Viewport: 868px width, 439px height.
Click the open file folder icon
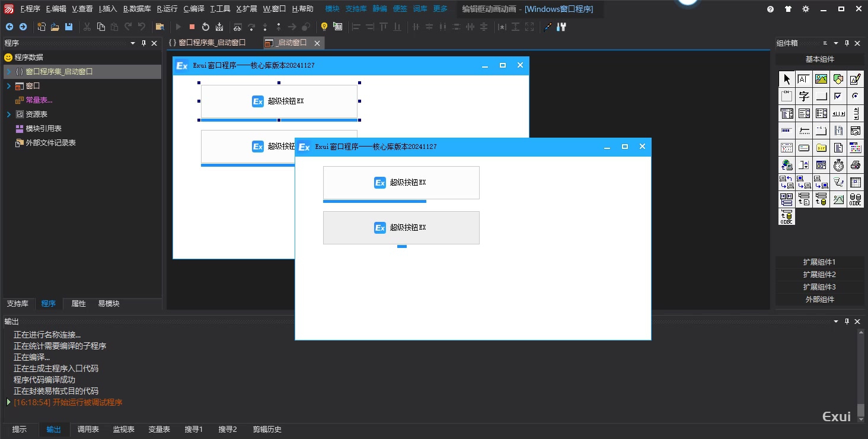[x=55, y=27]
